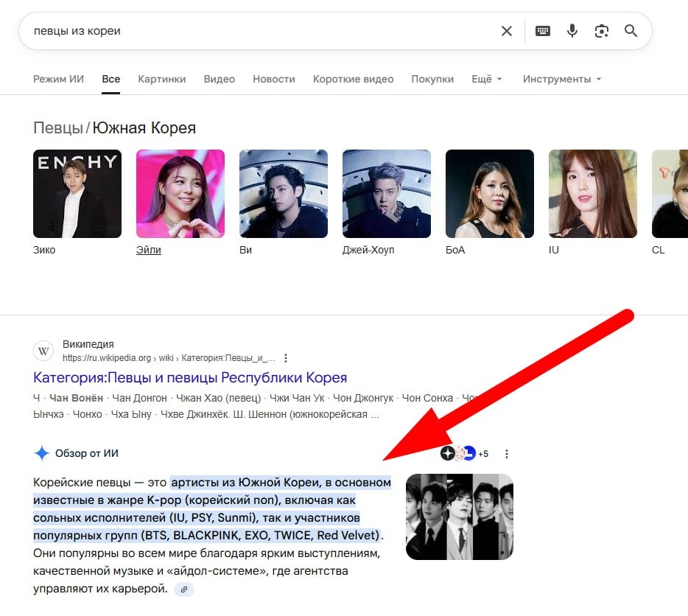Expand the Инструменты dropdown
The width and height of the screenshot is (688, 616).
tap(561, 79)
